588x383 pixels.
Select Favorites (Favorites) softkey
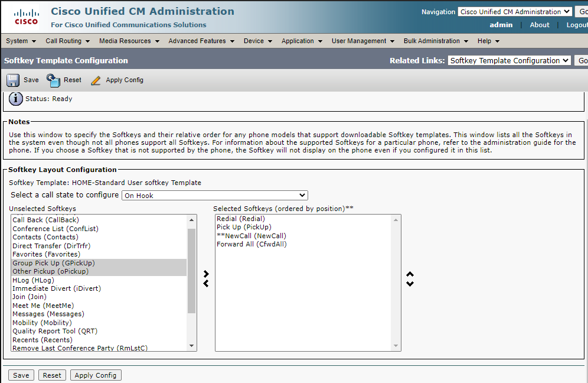[x=99, y=254]
